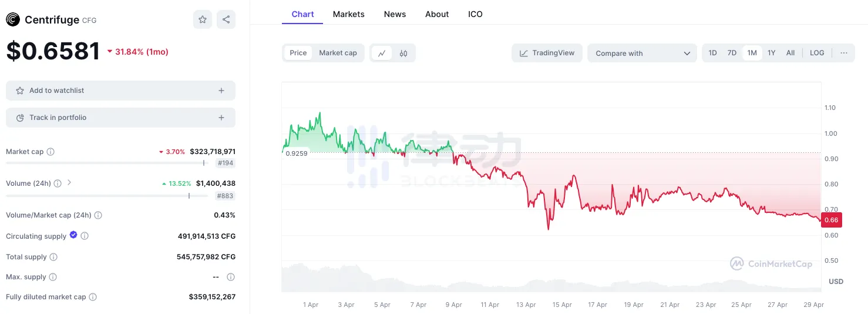This screenshot has height=314, width=868.
Task: Click the Circulating supply verified badge
Action: [x=73, y=235]
